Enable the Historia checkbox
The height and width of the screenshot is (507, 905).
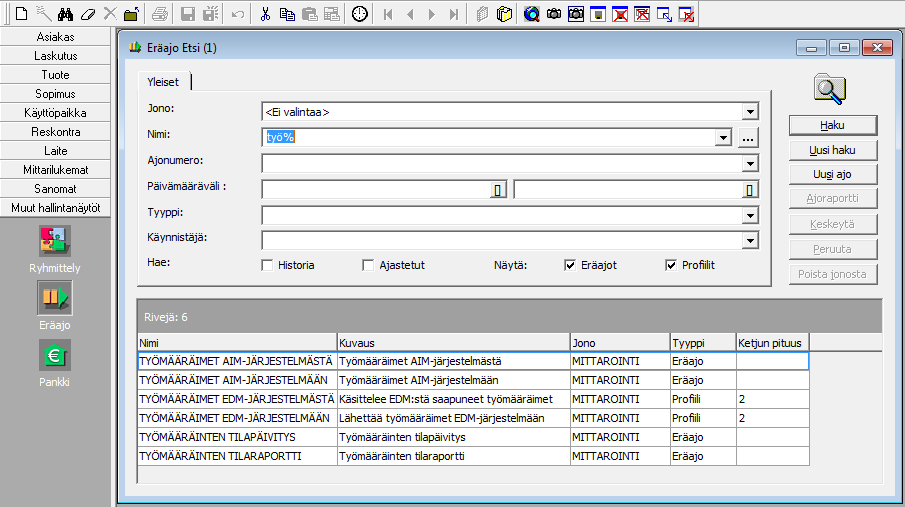(x=267, y=265)
